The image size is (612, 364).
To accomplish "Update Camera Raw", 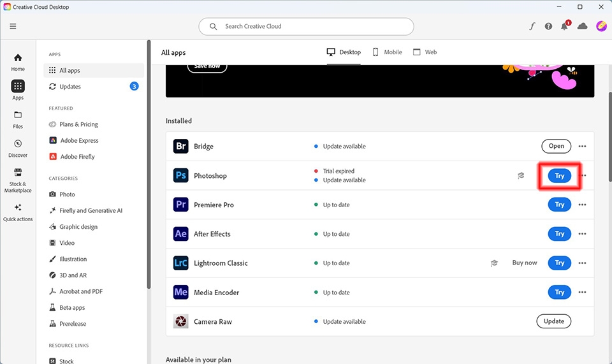I will click(554, 321).
